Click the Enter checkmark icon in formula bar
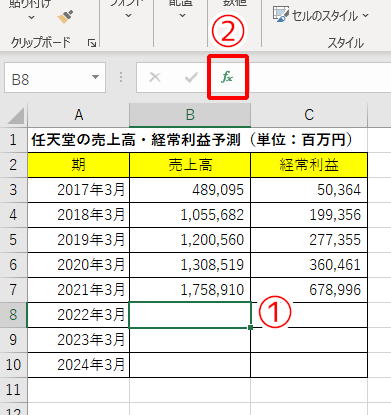 191,77
